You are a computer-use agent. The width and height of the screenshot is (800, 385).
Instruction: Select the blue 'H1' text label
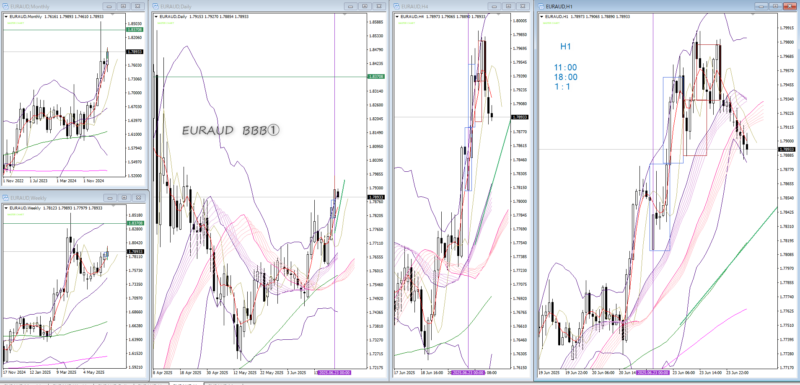tap(565, 46)
